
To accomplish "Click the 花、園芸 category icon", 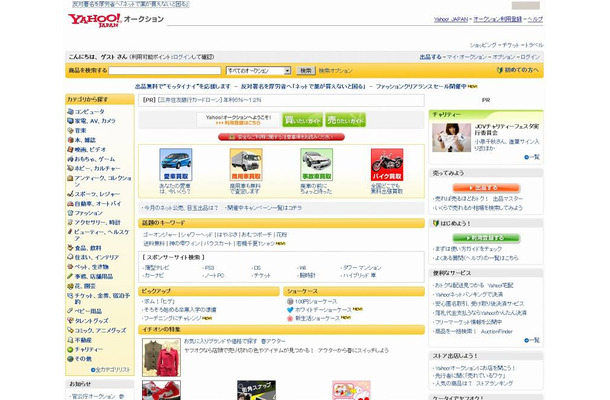I will 70,286.
